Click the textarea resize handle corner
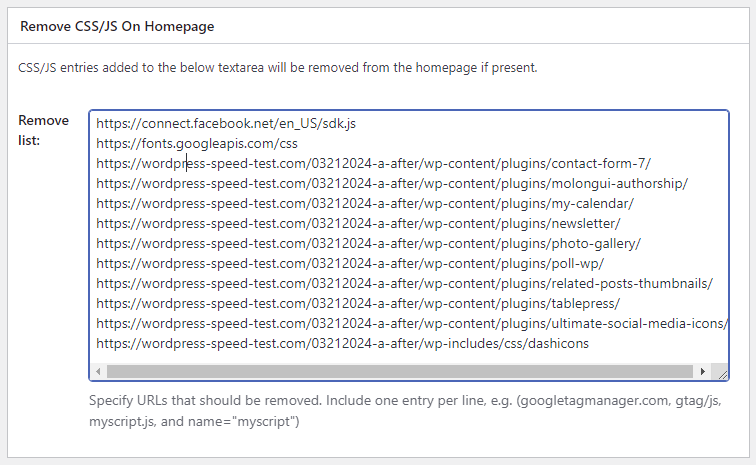Image resolution: width=756 pixels, height=465 pixels. click(722, 373)
